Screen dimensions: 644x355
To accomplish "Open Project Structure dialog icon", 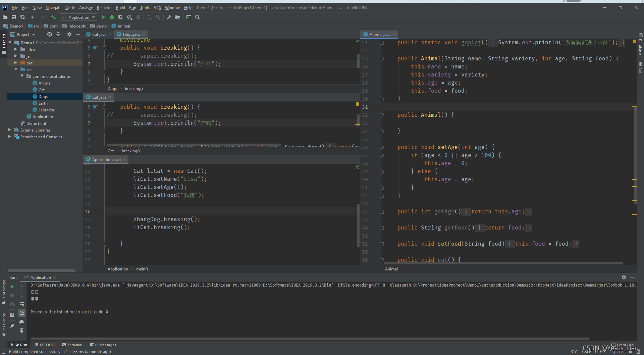I will 178,17.
